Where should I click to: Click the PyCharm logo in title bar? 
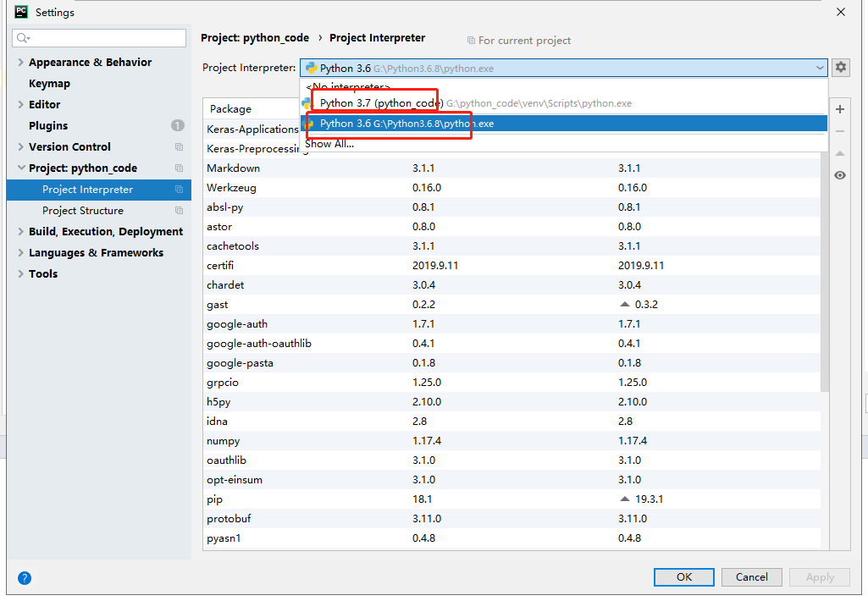pos(21,12)
